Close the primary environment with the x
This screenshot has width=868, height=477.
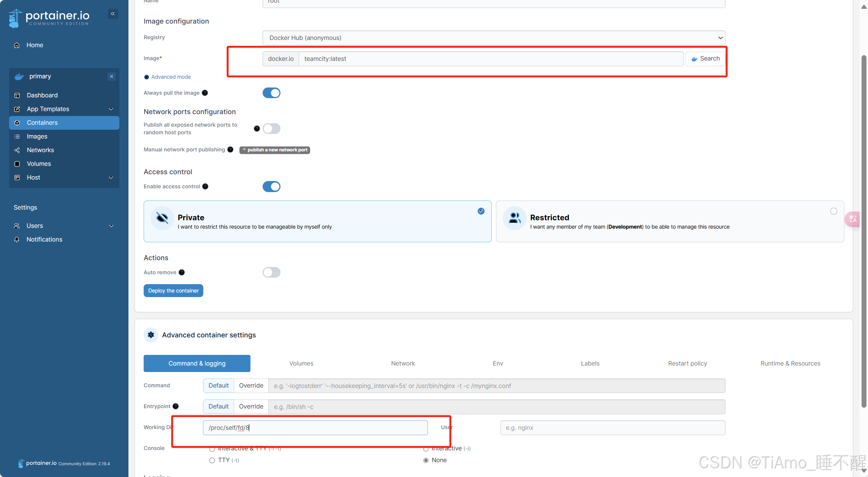click(x=112, y=76)
